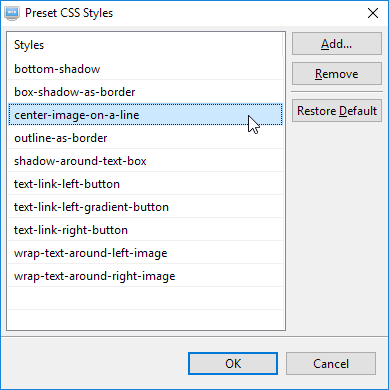Select text-link-left-gradient-button entry

pyautogui.click(x=145, y=207)
